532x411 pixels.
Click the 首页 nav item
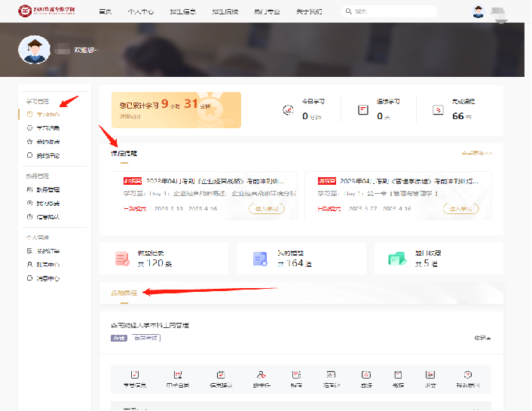[x=105, y=11]
